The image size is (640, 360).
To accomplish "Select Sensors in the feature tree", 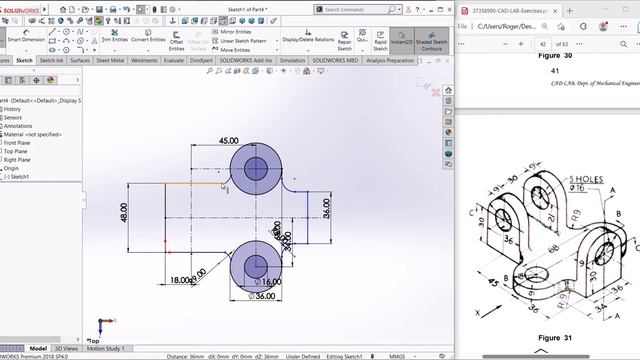I will coord(13,118).
